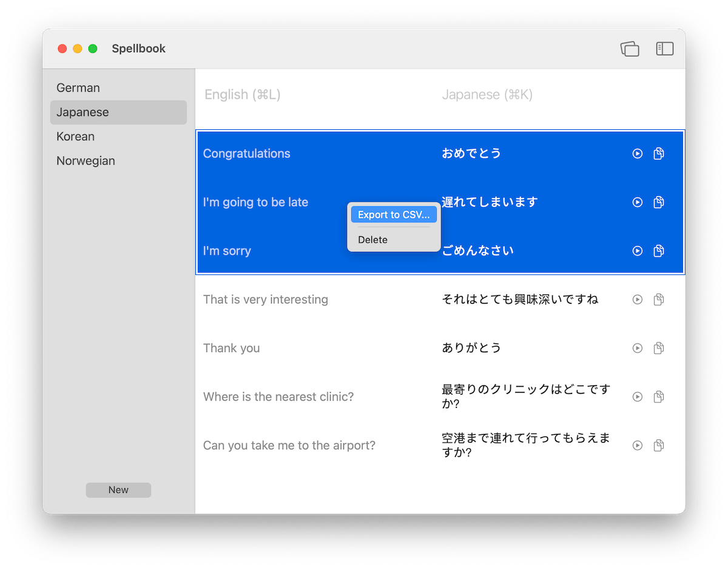Copy the "I'm going to be late" translation
The width and height of the screenshot is (728, 570).
coord(659,202)
